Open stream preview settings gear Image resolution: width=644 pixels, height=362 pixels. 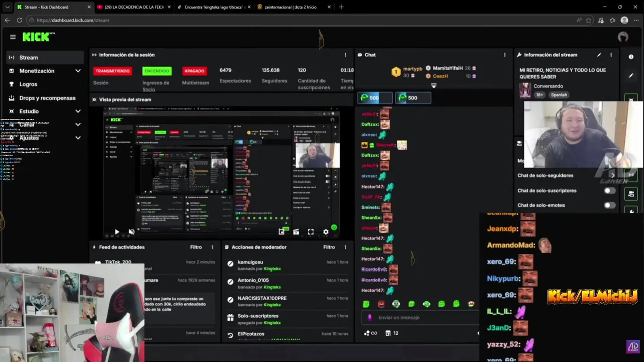[x=326, y=232]
